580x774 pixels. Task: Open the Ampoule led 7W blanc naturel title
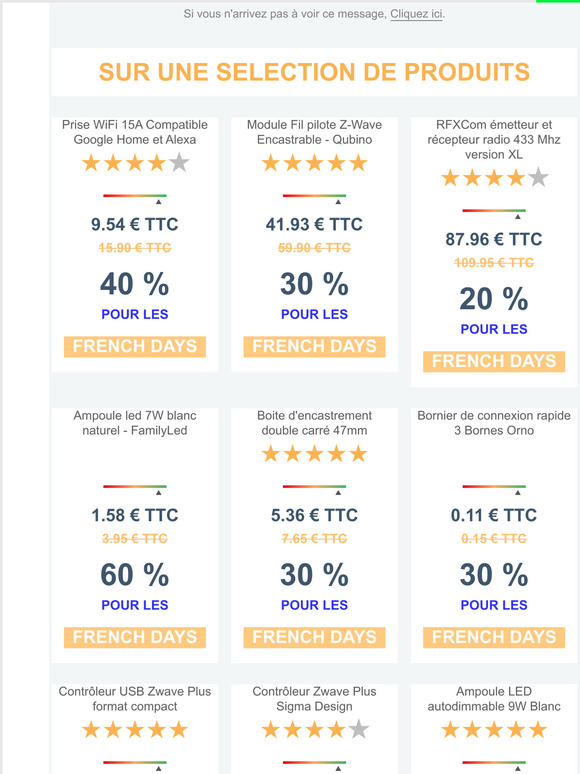(x=135, y=423)
